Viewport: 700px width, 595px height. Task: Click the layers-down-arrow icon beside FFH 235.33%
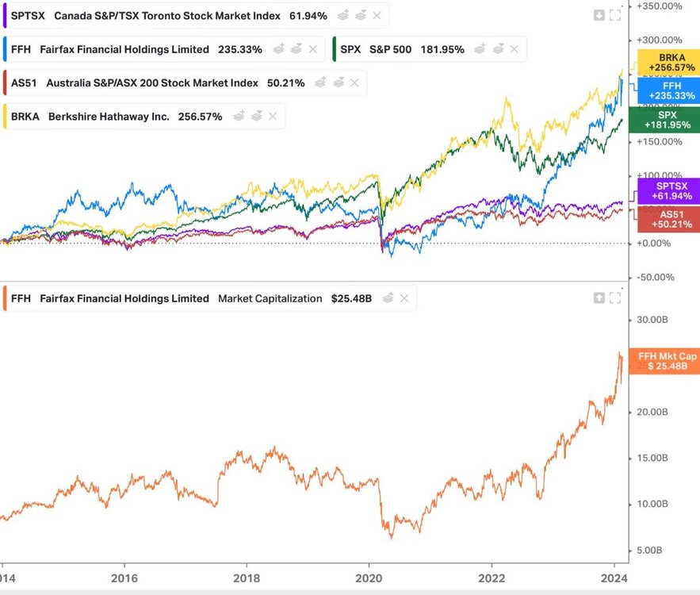click(296, 48)
